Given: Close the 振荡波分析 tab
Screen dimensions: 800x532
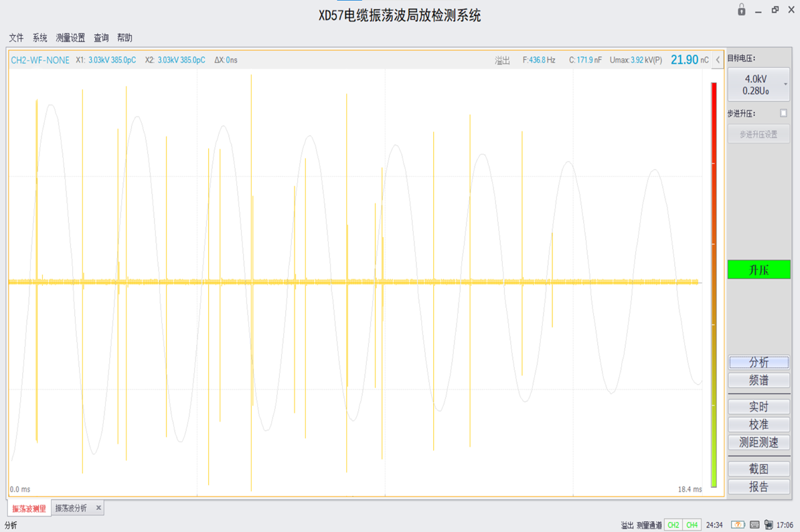Looking at the screenshot, I should pos(98,508).
